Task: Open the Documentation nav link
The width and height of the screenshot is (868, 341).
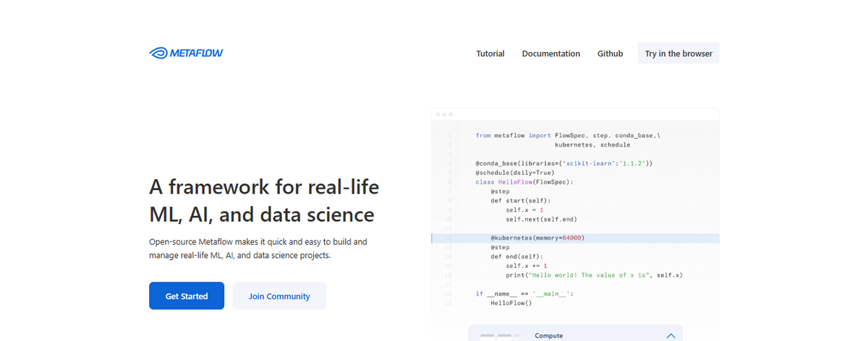Action: coord(551,53)
